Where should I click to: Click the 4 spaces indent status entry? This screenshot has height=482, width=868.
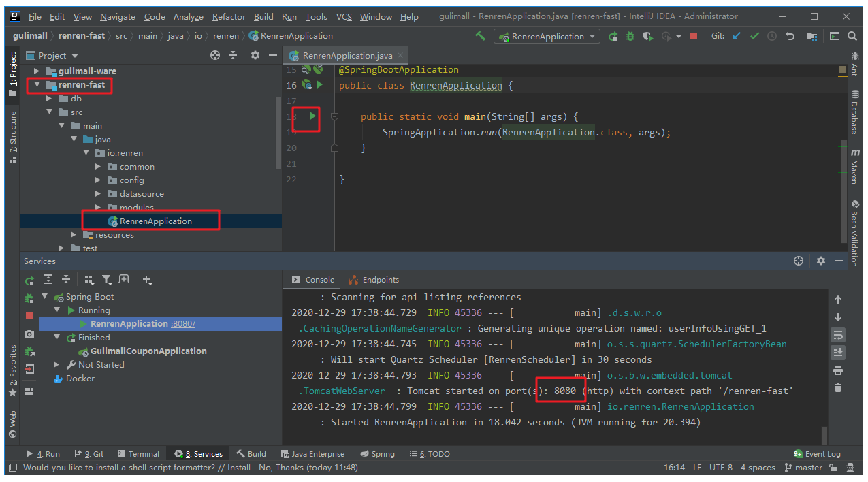pyautogui.click(x=758, y=468)
